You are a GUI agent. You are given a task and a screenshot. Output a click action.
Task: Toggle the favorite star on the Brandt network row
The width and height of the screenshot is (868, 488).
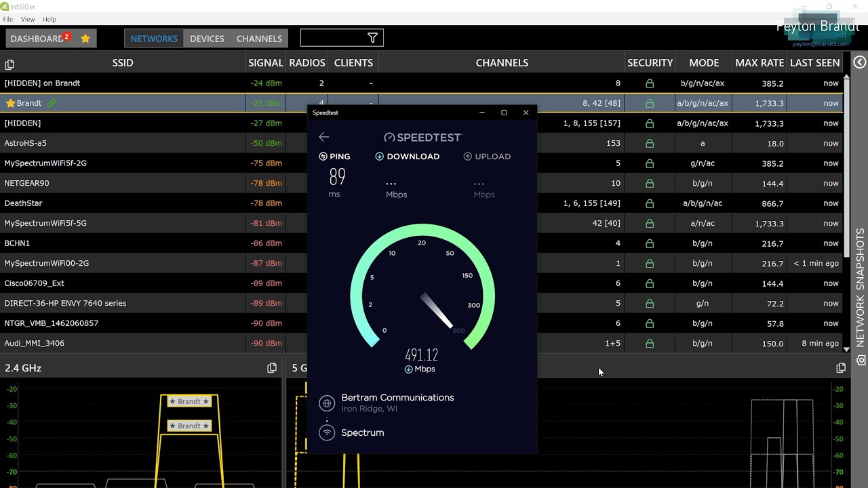click(10, 103)
